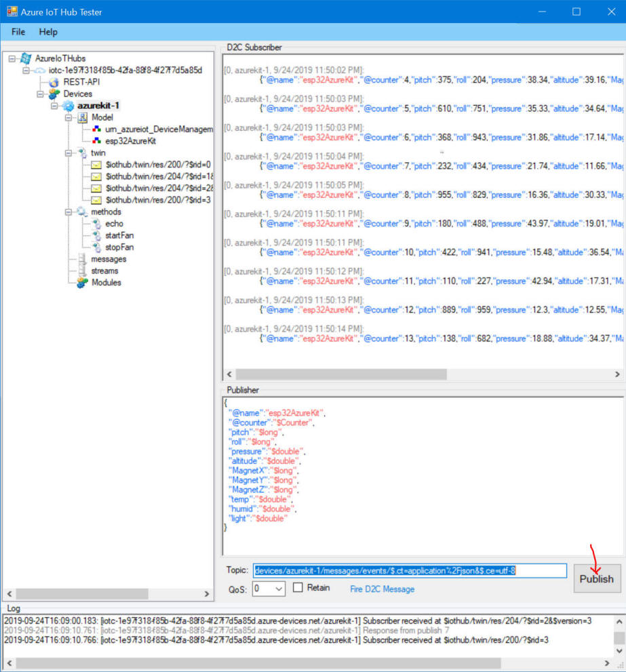Click the D2C Subscriber scroll right arrow

[617, 374]
